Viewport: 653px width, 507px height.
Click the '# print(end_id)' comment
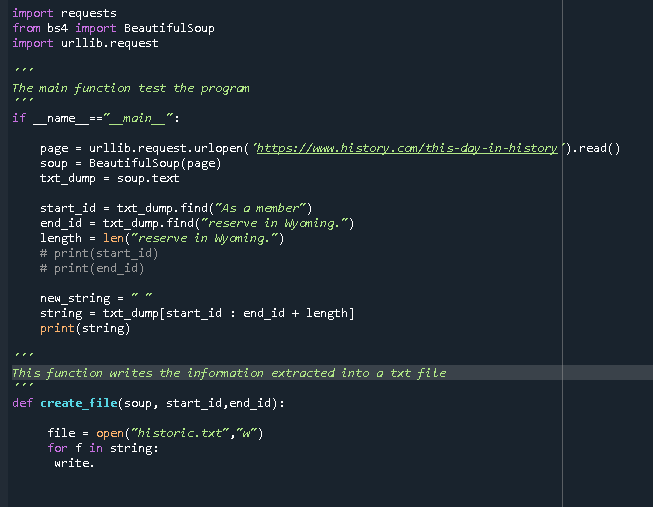point(92,268)
